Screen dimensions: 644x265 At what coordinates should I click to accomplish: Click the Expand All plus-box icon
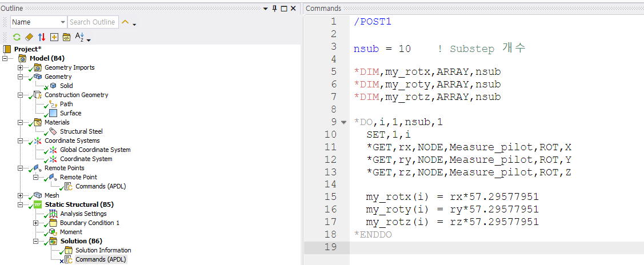point(54,37)
